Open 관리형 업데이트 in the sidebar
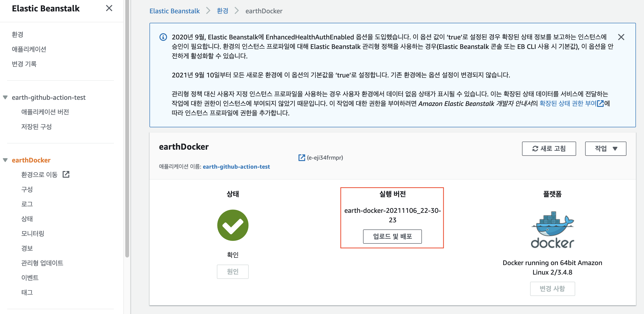This screenshot has width=644, height=314. 42,263
